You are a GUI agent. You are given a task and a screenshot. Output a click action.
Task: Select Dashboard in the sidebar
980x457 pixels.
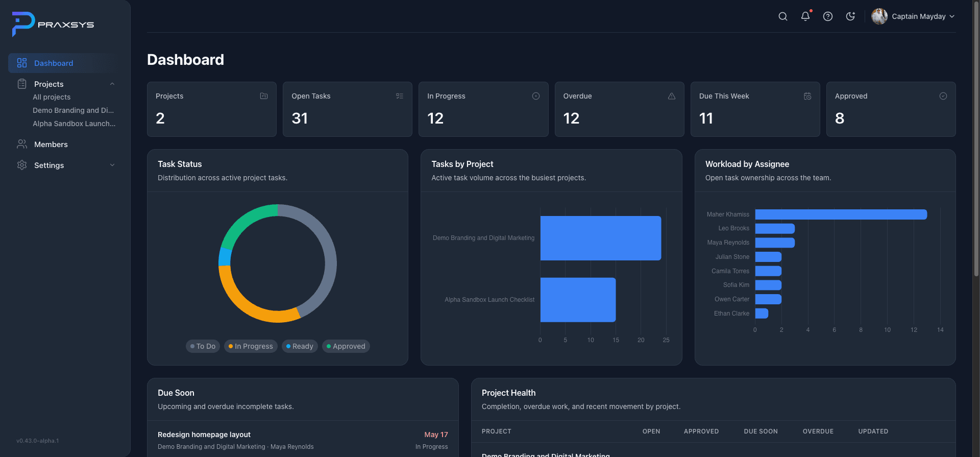[65, 63]
